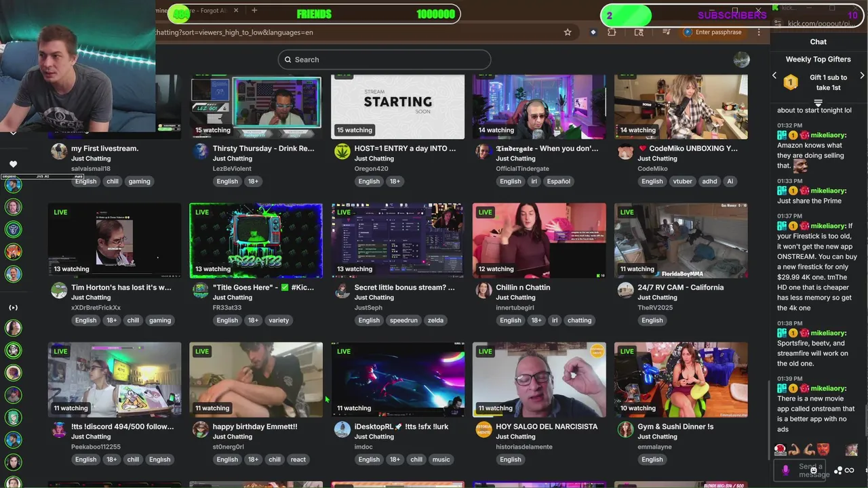The height and width of the screenshot is (488, 868).
Task: Select the 'adhd' tag under CodeMiko
Action: [x=711, y=181]
